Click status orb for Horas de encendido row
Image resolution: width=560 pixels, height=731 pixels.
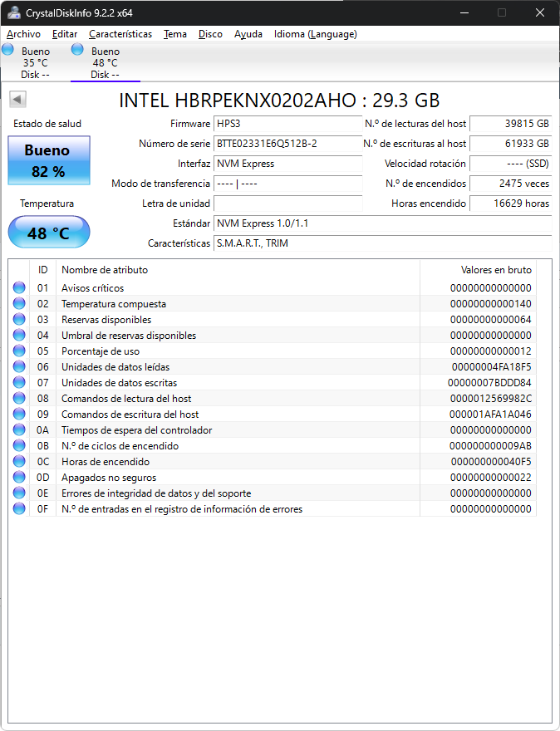19,462
